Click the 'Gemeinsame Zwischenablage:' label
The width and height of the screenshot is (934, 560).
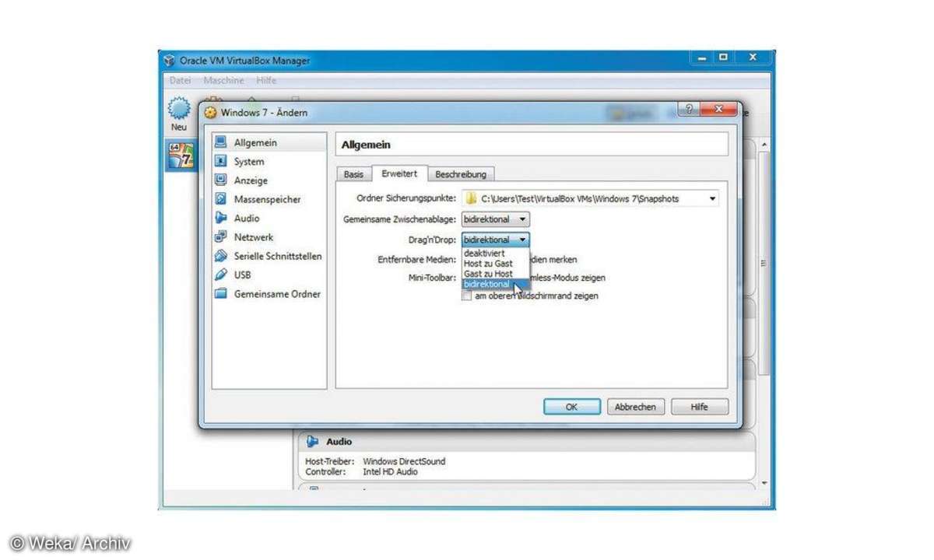tap(400, 220)
